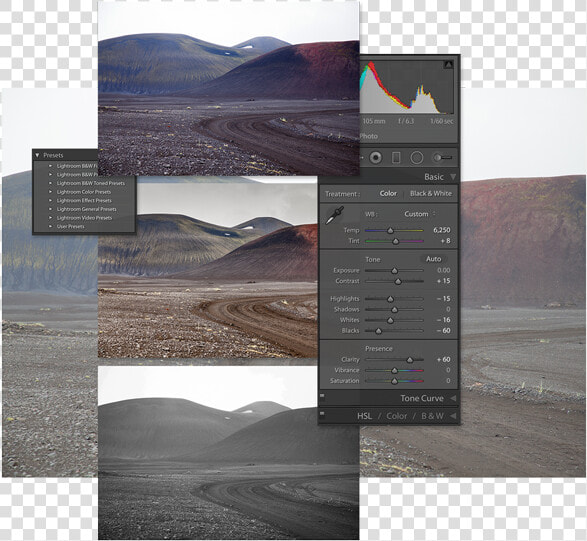Expand Lightroom General Presets folder
Screen dimensions: 587x541
pos(51,209)
